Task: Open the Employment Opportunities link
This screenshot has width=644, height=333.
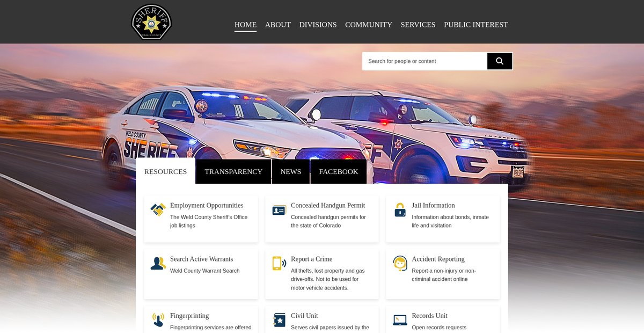Action: 207,205
